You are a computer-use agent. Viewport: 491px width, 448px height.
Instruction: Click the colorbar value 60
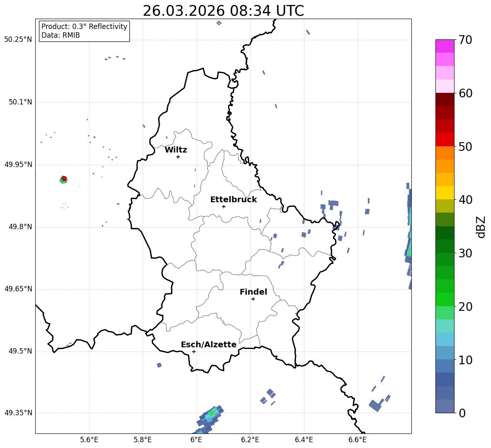465,93
